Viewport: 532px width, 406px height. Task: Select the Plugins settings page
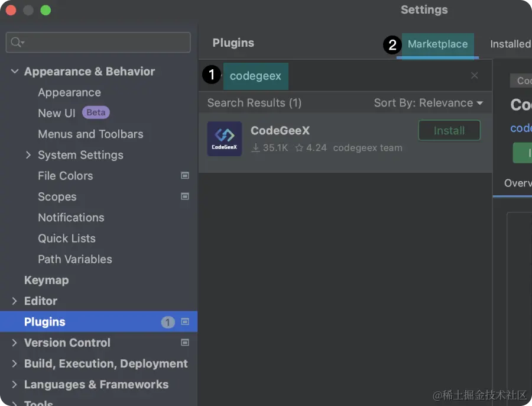[99, 322]
